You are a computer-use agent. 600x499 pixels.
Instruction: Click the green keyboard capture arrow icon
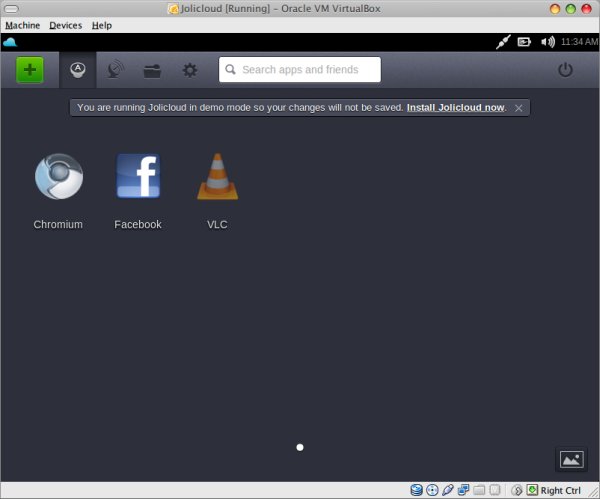click(532, 490)
